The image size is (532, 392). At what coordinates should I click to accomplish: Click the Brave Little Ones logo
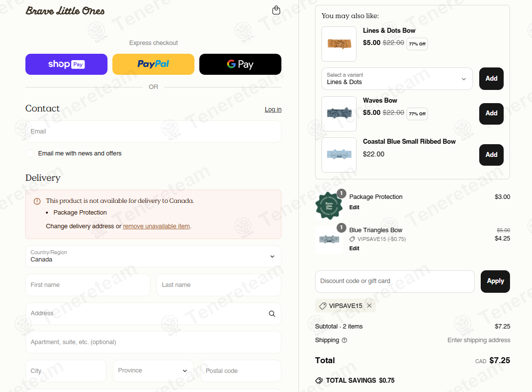coord(65,11)
